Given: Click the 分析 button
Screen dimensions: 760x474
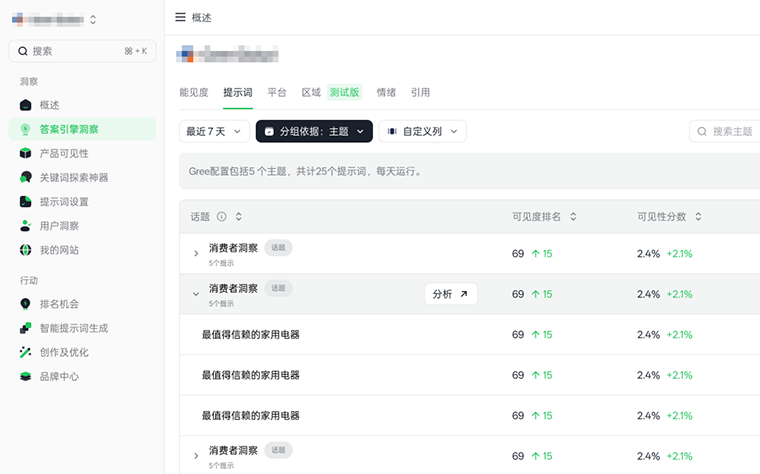Looking at the screenshot, I should (x=450, y=294).
